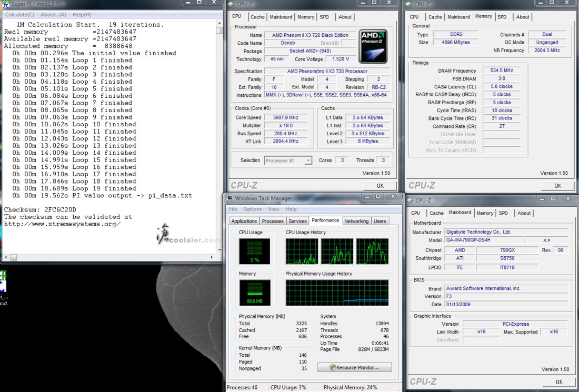The height and width of the screenshot is (392, 579).
Task: Click Super PI horizontal scrollbar left arrow
Action: tap(6, 257)
